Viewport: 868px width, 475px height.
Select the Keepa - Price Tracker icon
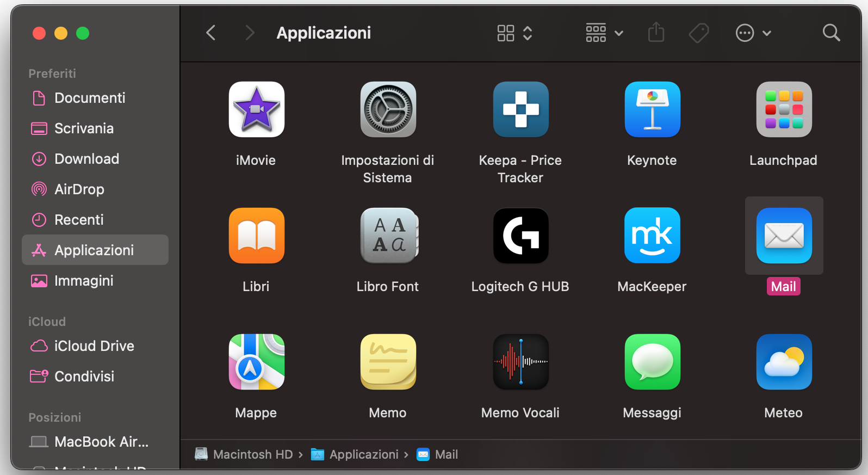tap(520, 109)
